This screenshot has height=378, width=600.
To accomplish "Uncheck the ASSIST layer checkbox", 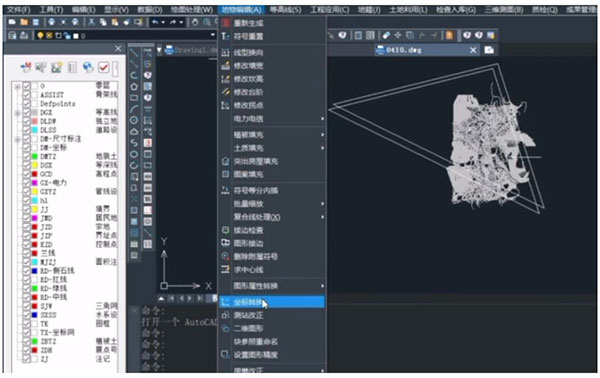I will pos(26,95).
